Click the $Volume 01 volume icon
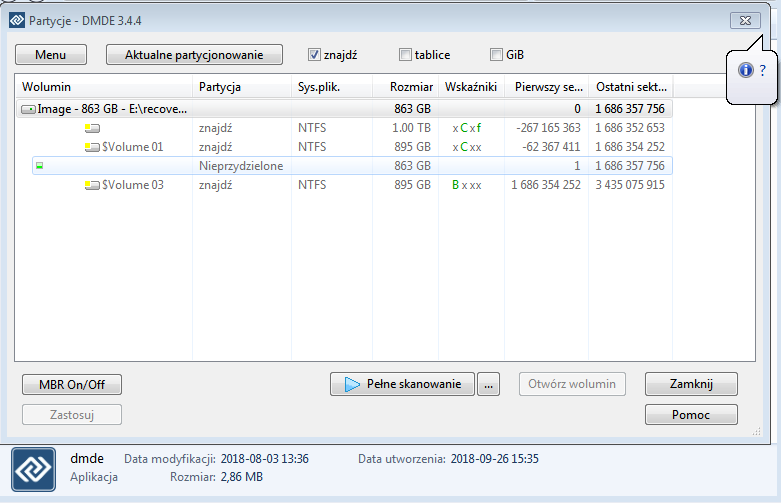This screenshot has width=781, height=503. coord(92,147)
